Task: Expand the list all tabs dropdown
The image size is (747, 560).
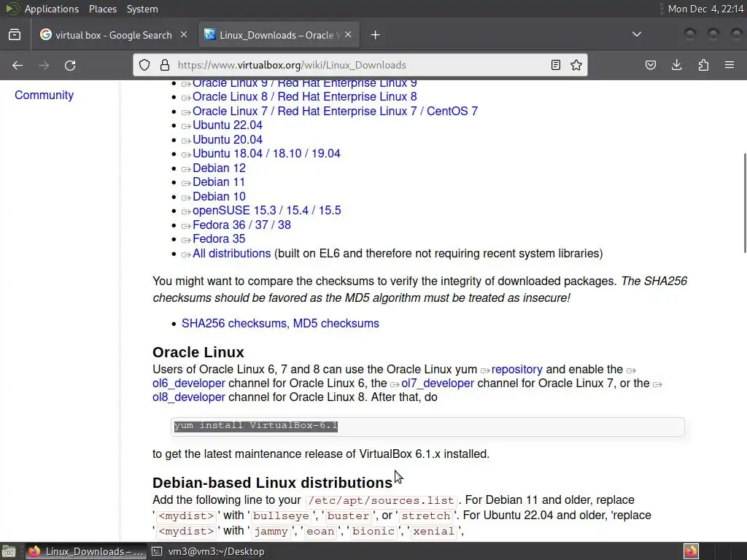Action: 636,34
